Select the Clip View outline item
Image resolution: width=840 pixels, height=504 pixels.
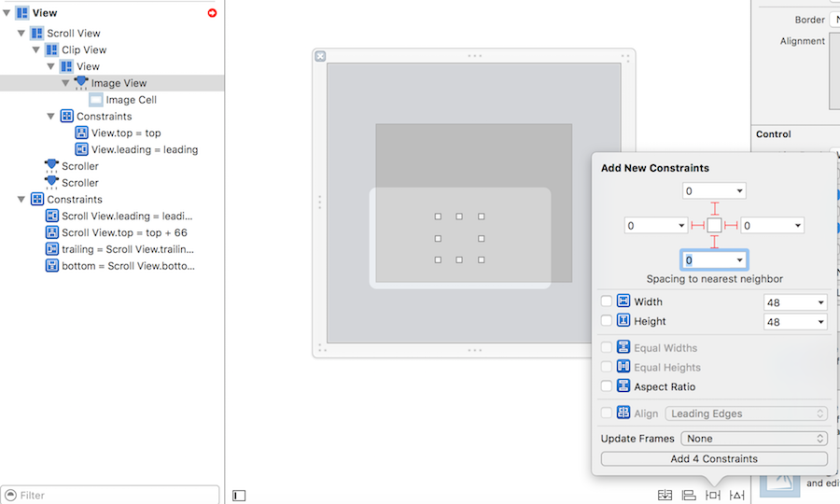click(x=84, y=50)
